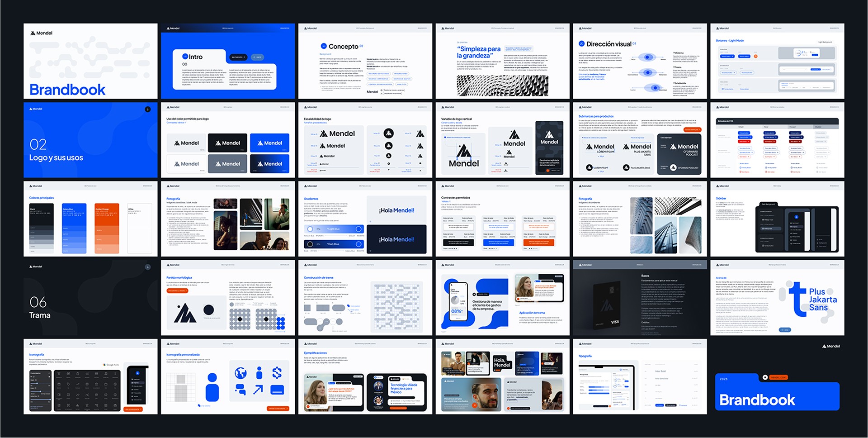Open the light '¡Hola Mendel!' card
The width and height of the screenshot is (868, 438).
pyautogui.click(x=396, y=209)
